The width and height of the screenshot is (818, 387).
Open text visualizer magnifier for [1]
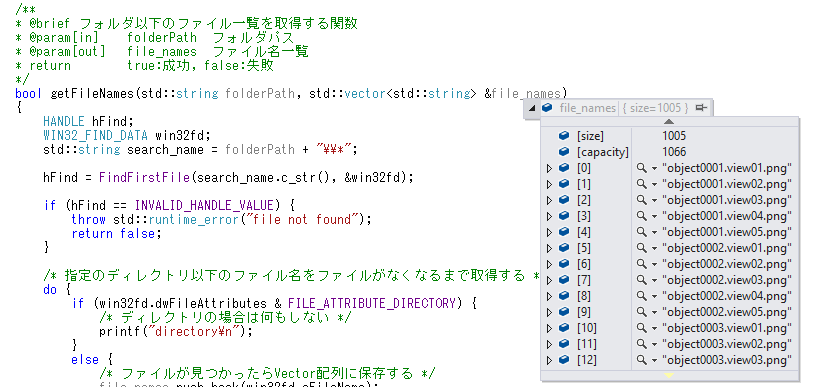(642, 184)
